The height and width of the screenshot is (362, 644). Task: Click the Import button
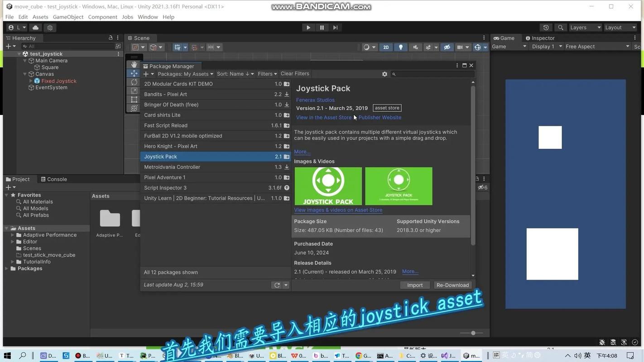tap(415, 285)
